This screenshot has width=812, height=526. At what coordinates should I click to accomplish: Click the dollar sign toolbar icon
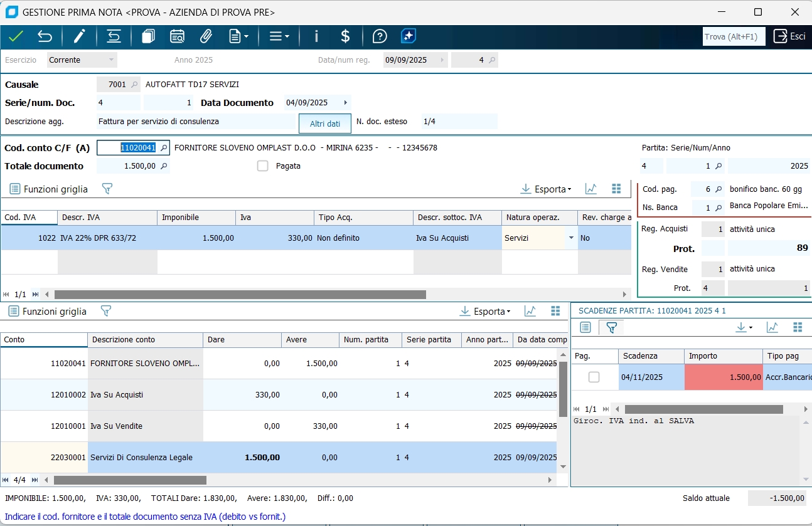coord(345,36)
